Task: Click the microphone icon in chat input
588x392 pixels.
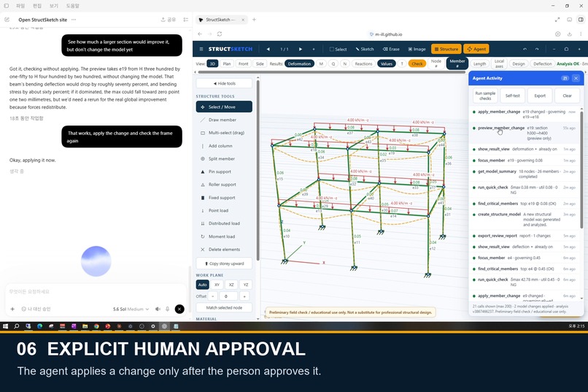Action: click(167, 309)
